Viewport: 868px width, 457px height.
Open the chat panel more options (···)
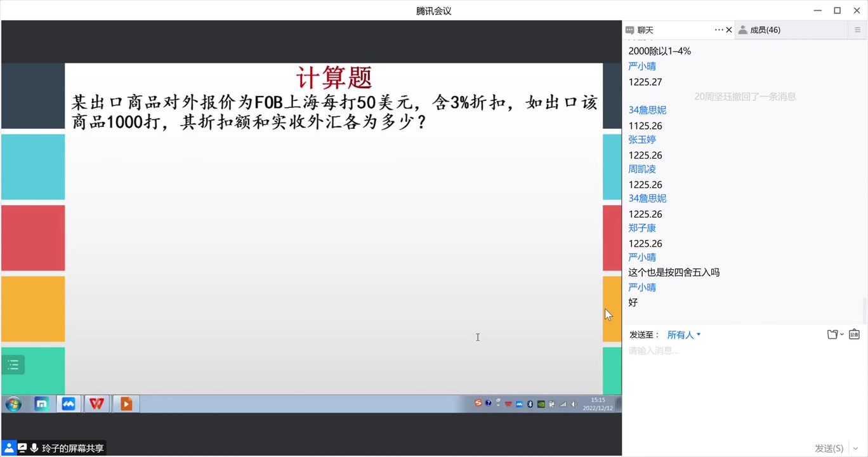click(x=719, y=30)
